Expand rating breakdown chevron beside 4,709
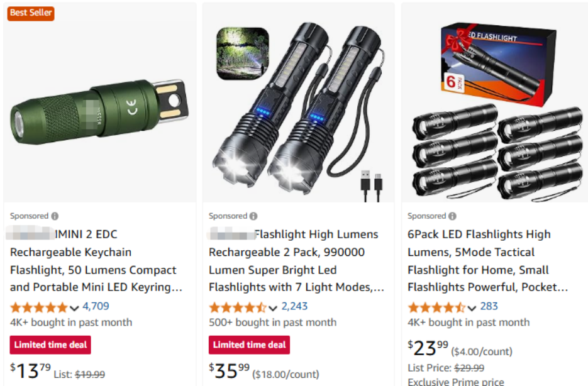 click(74, 309)
